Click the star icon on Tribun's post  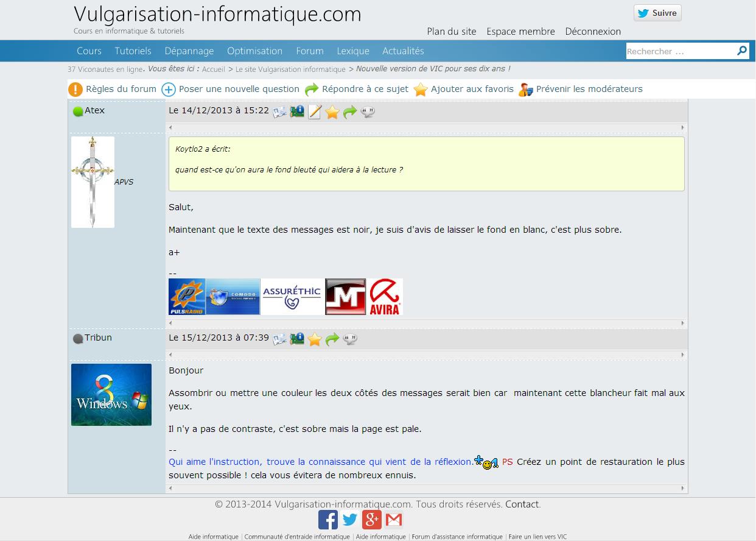[x=315, y=339]
